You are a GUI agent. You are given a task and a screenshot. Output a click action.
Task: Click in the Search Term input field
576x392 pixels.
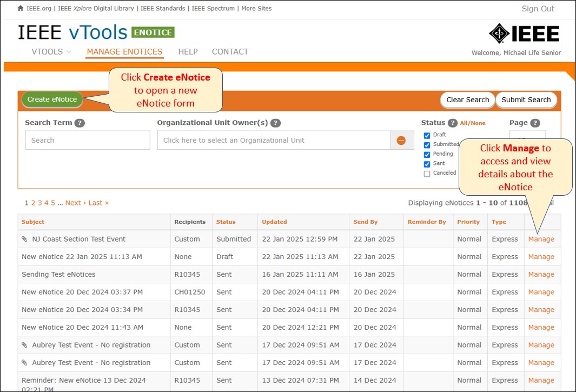click(88, 140)
